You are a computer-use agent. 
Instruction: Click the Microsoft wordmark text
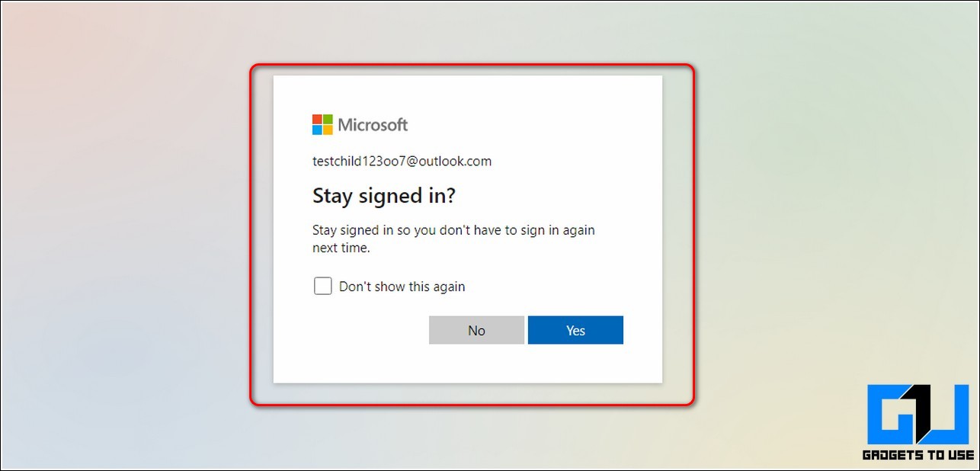point(373,125)
